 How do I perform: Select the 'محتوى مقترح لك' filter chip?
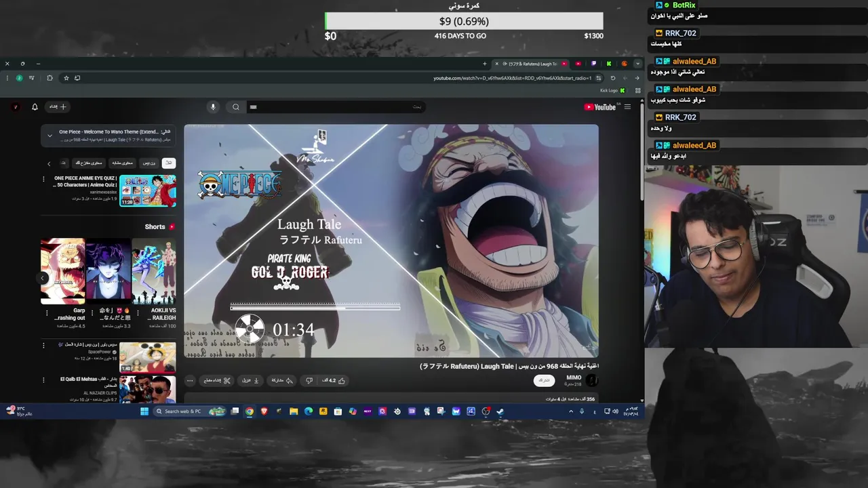coord(87,163)
